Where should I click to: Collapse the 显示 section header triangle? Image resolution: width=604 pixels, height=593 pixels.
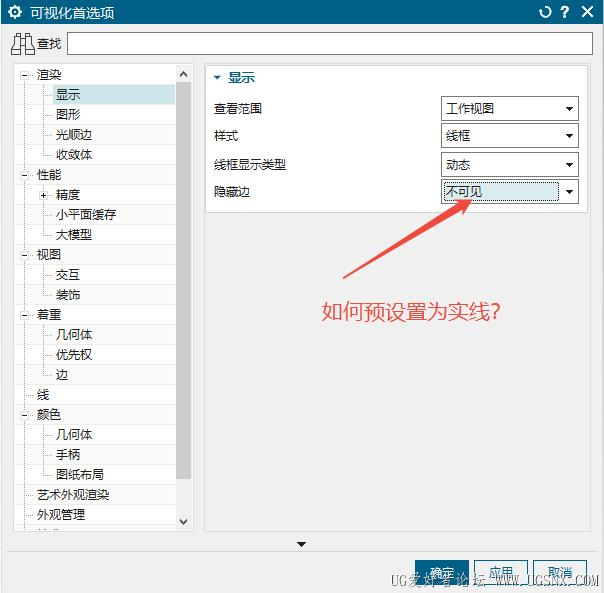pos(217,77)
